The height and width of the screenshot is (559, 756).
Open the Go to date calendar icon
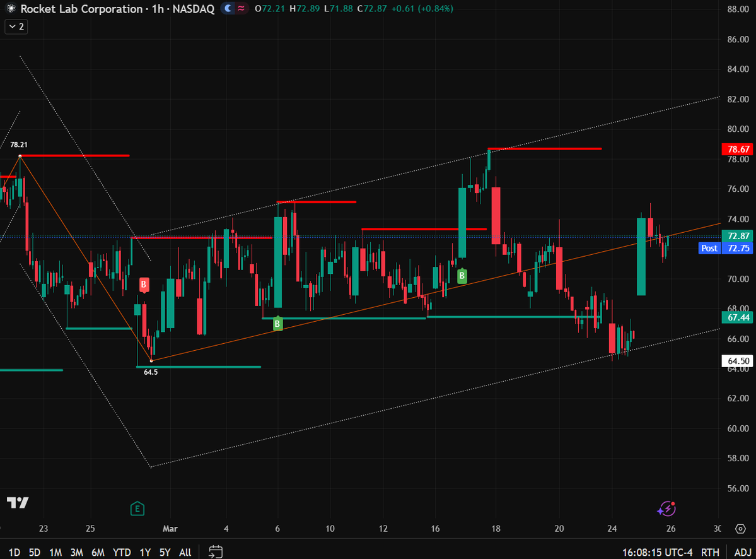pos(216,552)
